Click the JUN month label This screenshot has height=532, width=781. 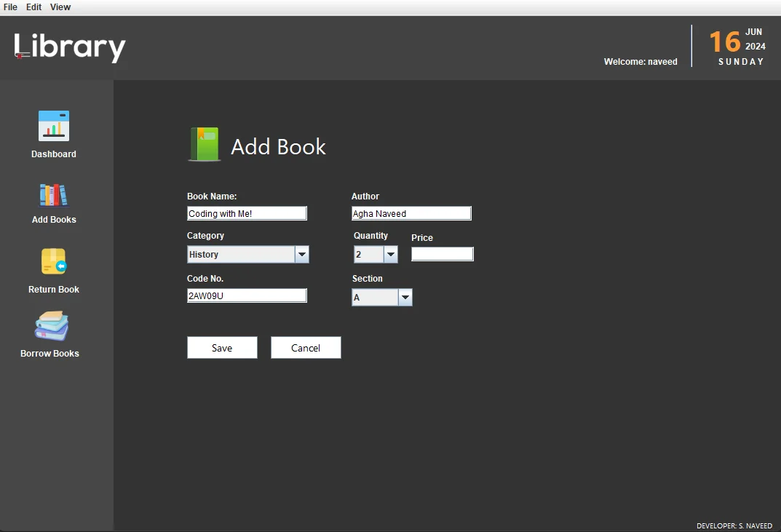[753, 32]
